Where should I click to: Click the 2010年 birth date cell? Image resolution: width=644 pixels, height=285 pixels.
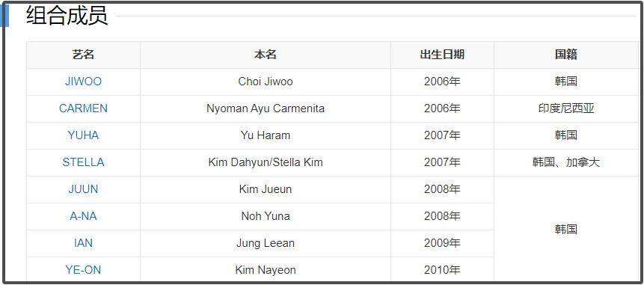pos(442,270)
